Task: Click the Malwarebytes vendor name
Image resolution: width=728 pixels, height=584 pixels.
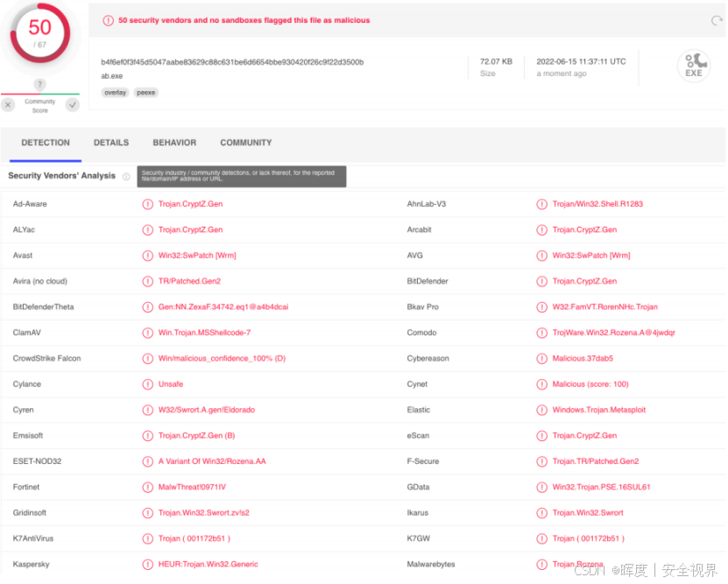Action: 431,565
